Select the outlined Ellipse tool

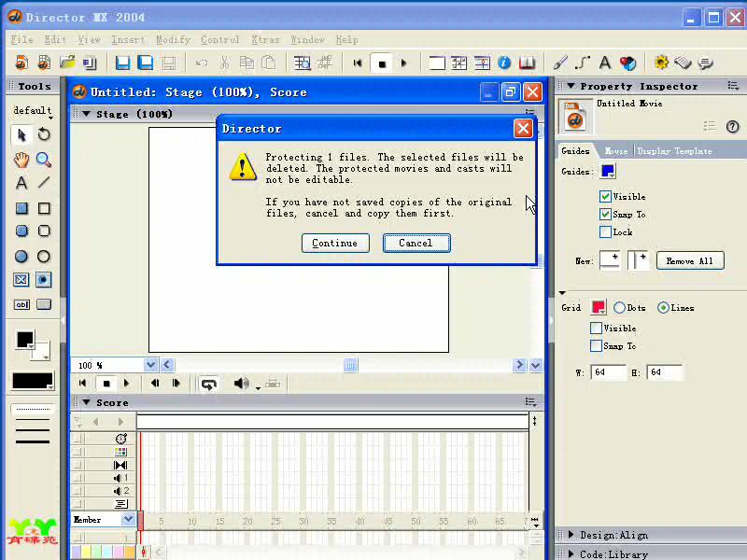(x=44, y=256)
